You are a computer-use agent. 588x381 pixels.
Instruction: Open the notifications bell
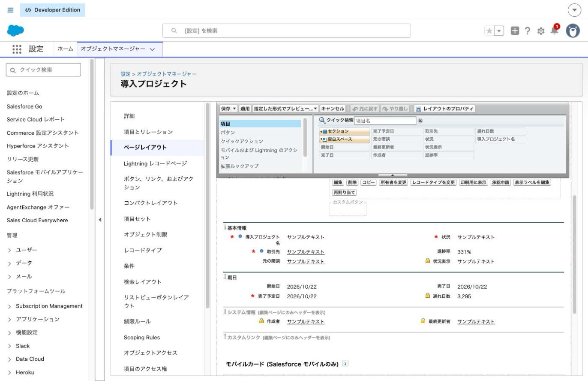click(555, 30)
